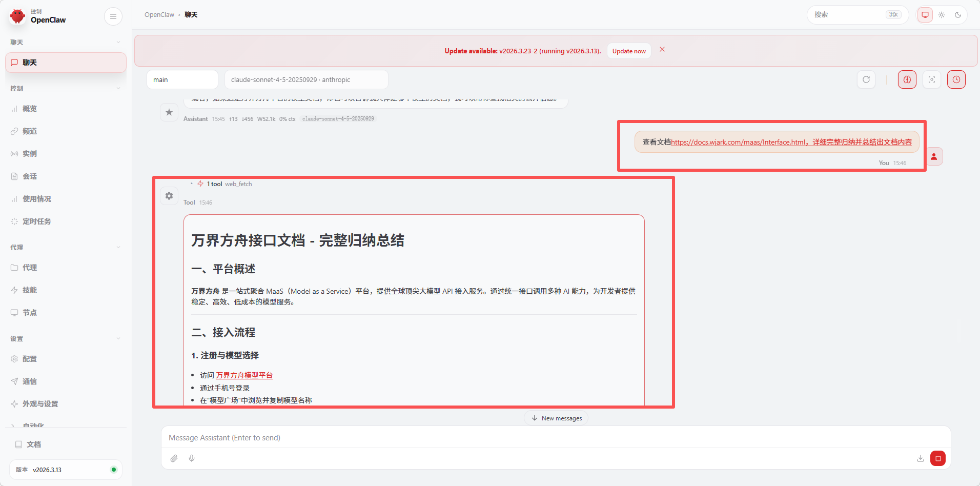Click the Update now button
This screenshot has height=486, width=980.
[x=628, y=51]
